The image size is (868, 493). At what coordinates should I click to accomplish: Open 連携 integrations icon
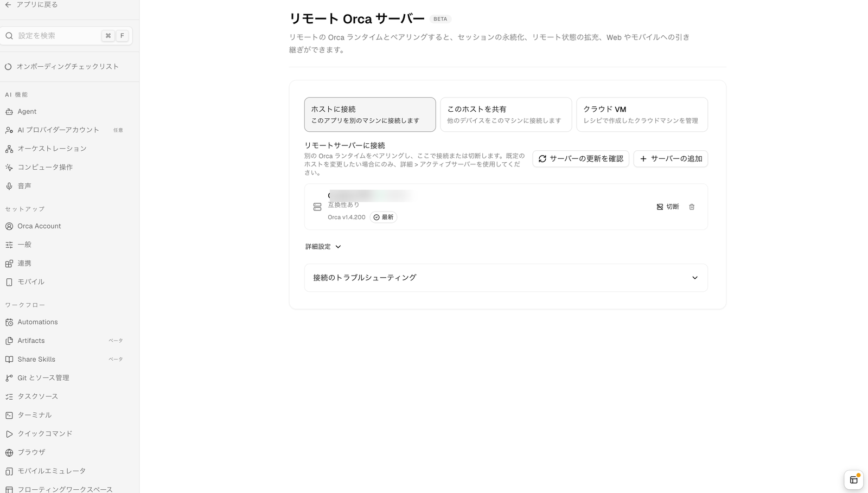(x=9, y=264)
